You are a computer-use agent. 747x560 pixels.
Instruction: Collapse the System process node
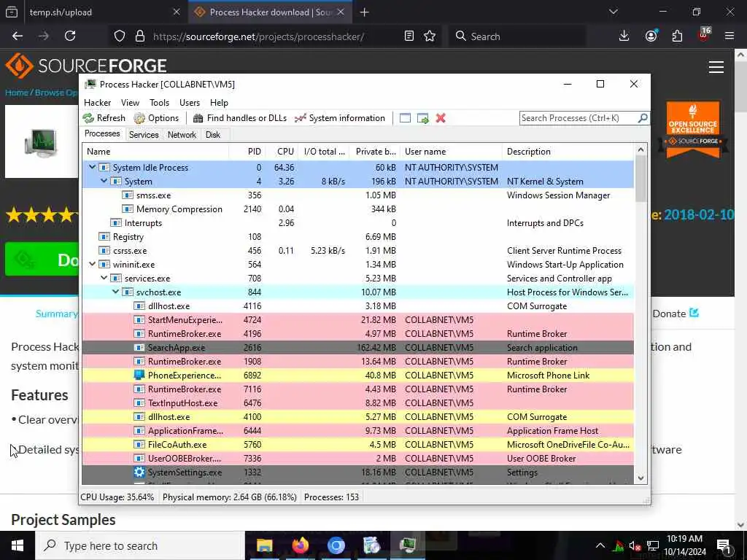pyautogui.click(x=104, y=181)
